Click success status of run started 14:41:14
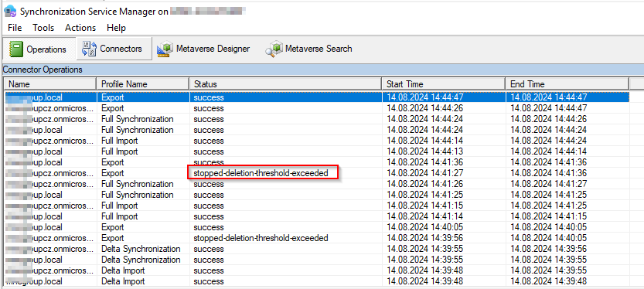The height and width of the screenshot is (289, 644). 209,216
